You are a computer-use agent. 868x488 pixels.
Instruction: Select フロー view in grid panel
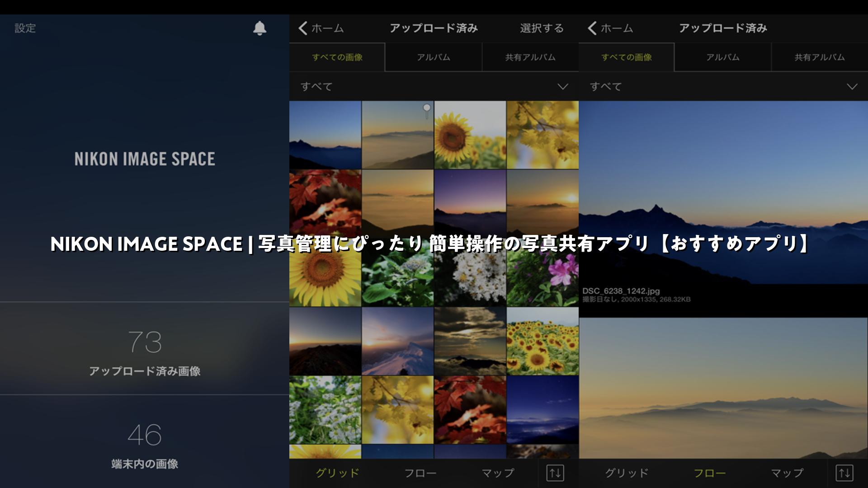pos(420,473)
